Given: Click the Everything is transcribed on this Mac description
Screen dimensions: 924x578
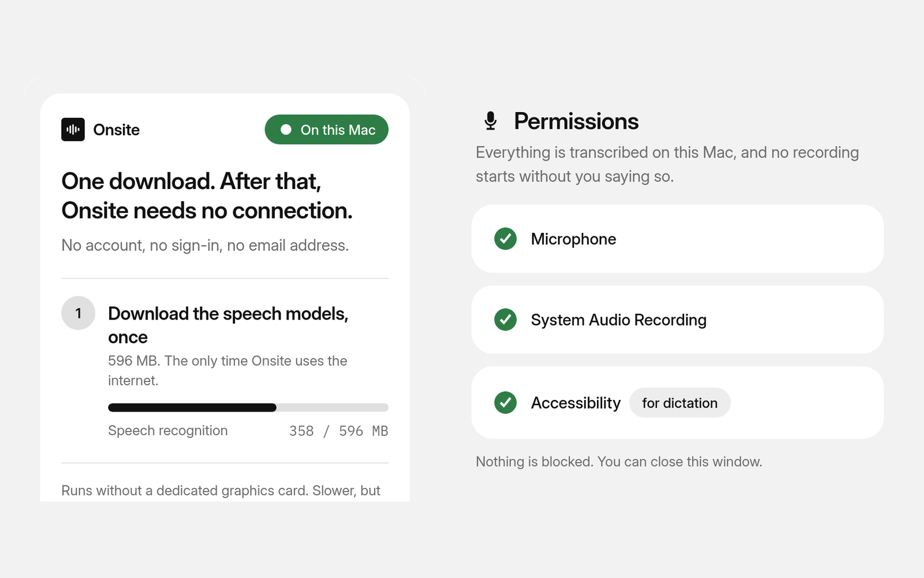Looking at the screenshot, I should [667, 164].
